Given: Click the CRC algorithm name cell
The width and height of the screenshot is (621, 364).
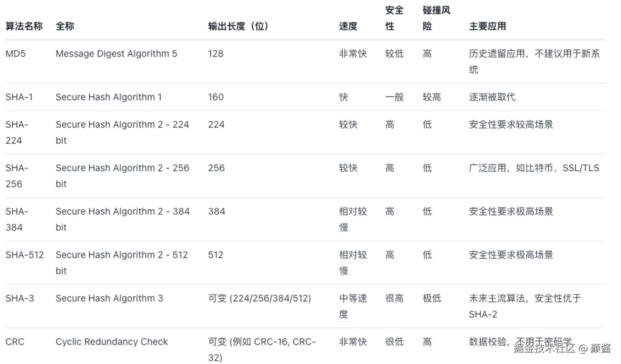Looking at the screenshot, I should click(x=15, y=342).
